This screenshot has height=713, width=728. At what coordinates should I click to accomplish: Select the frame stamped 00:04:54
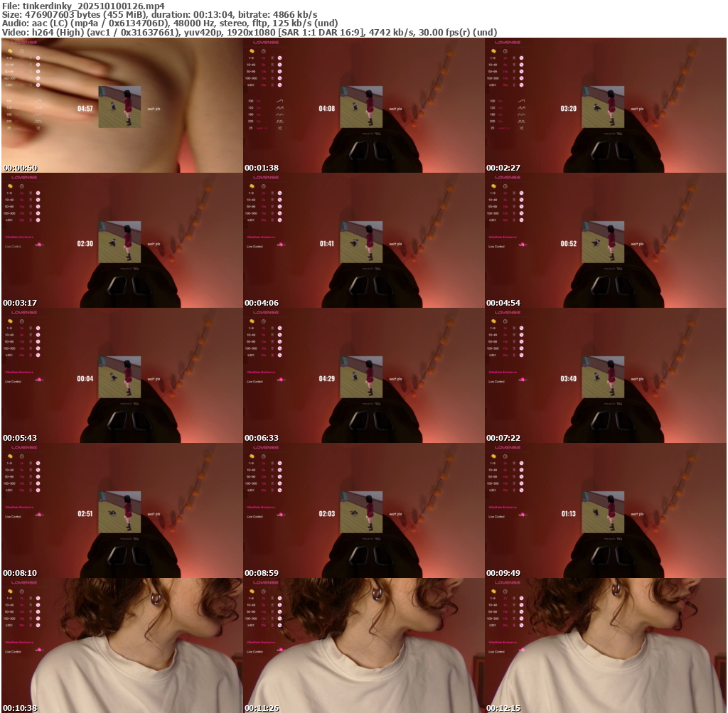coord(606,240)
